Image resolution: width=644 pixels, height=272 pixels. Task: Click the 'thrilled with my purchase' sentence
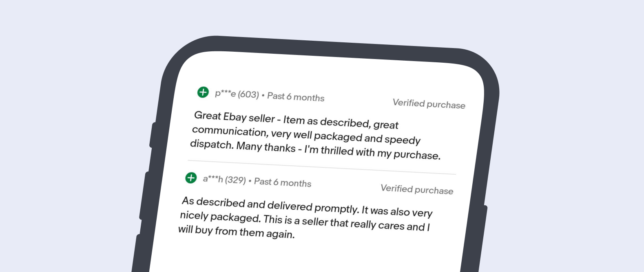tap(372, 152)
